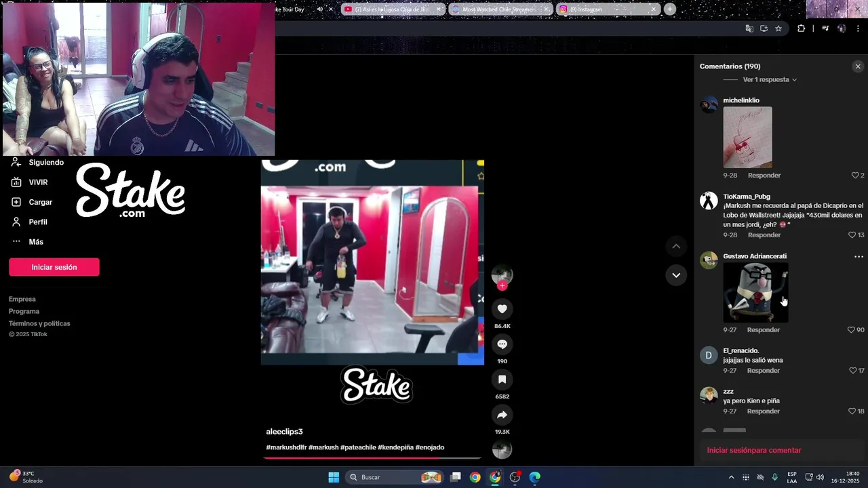The image size is (868, 488).
Task: Share the video using arrow icon
Action: pos(502,415)
